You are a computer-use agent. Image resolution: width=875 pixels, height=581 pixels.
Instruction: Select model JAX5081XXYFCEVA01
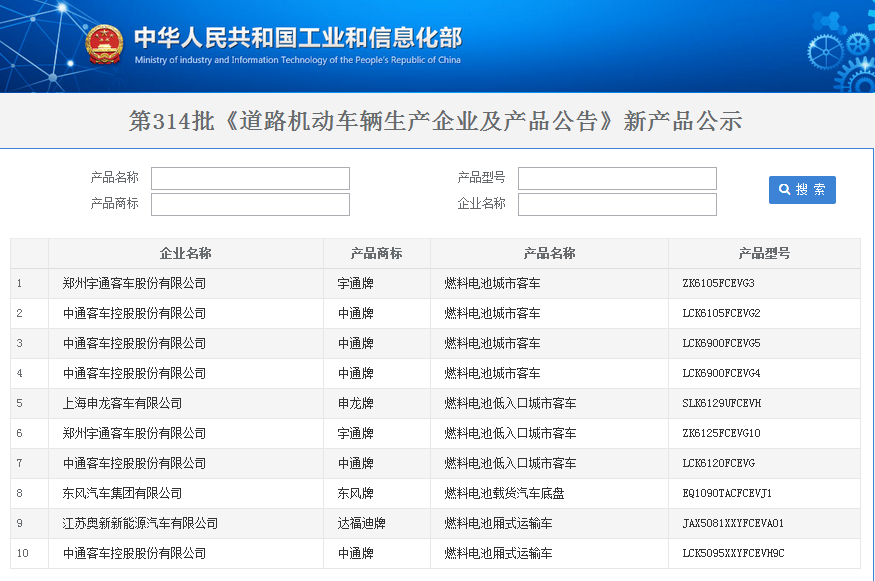pyautogui.click(x=733, y=523)
